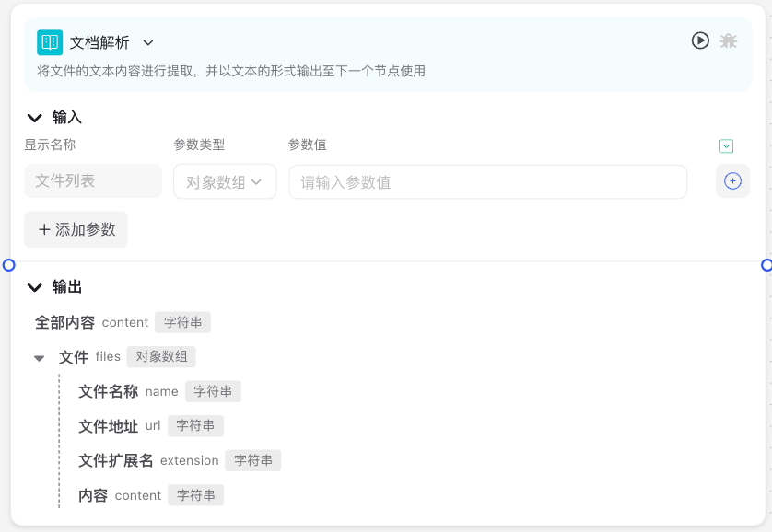Screen dimensions: 772x532
Task: Click the 文件列表 display name field
Action: point(93,181)
